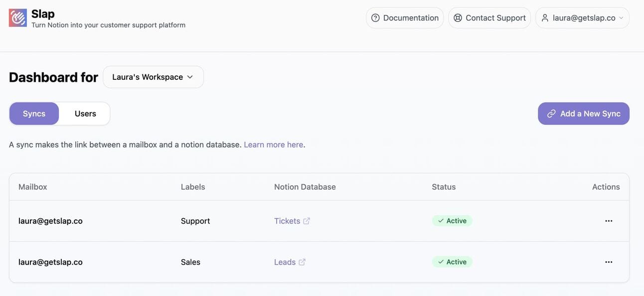
Task: Open the laura@getslap.co account menu
Action: coord(582,18)
